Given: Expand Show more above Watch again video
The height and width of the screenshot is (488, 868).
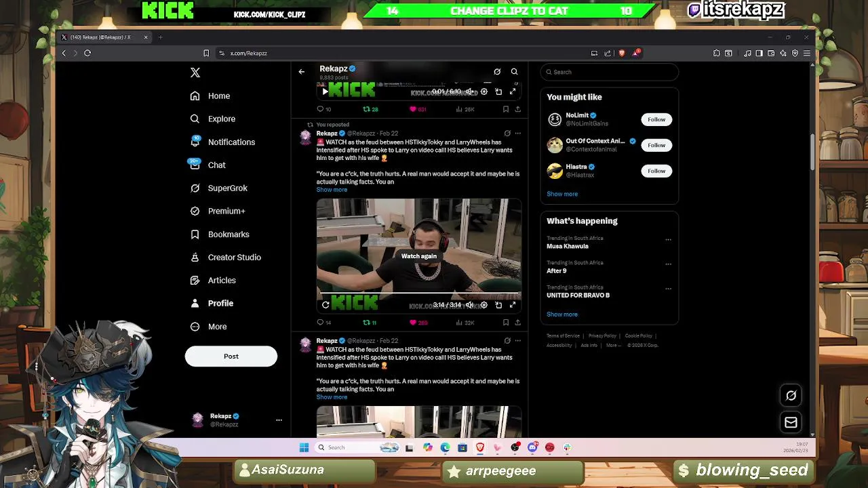Looking at the screenshot, I should click(332, 190).
